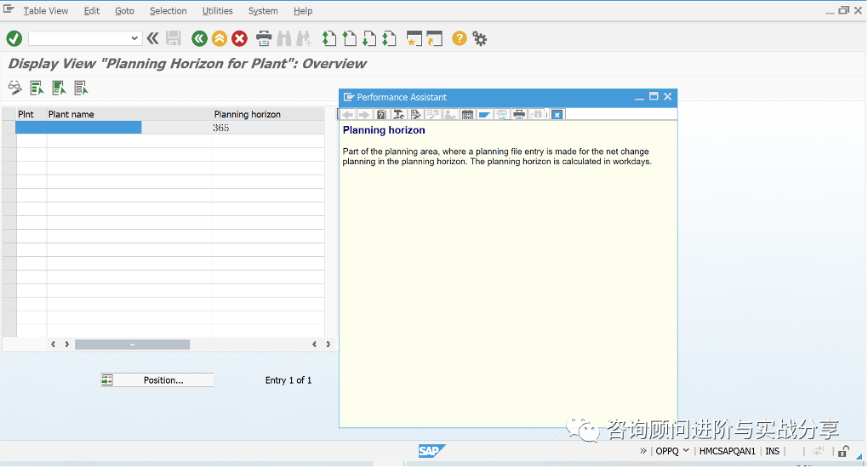Click the Print icon in main toolbar
Screen dimensions: 868x468
[264, 39]
